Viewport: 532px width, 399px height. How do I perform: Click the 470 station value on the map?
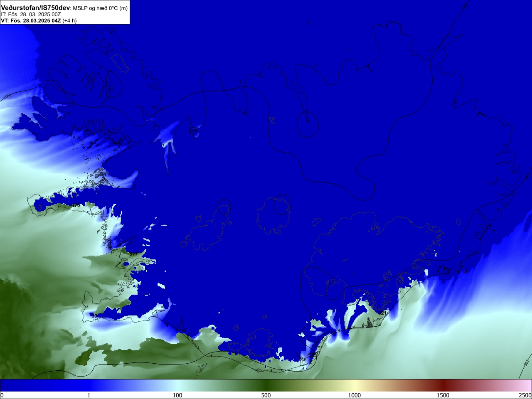tap(76, 205)
